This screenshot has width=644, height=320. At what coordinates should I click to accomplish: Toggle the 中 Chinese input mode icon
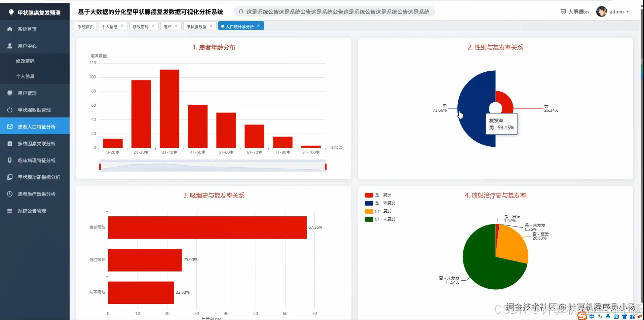(x=592, y=317)
